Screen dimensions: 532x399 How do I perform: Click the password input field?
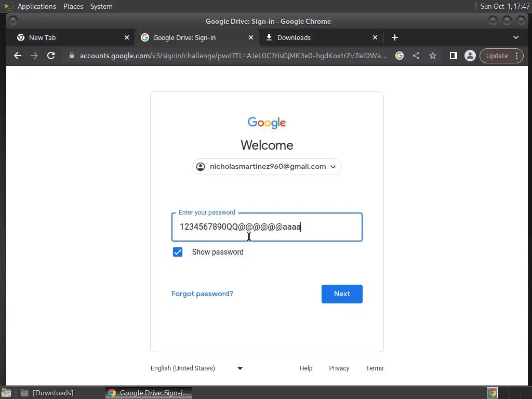tap(267, 227)
